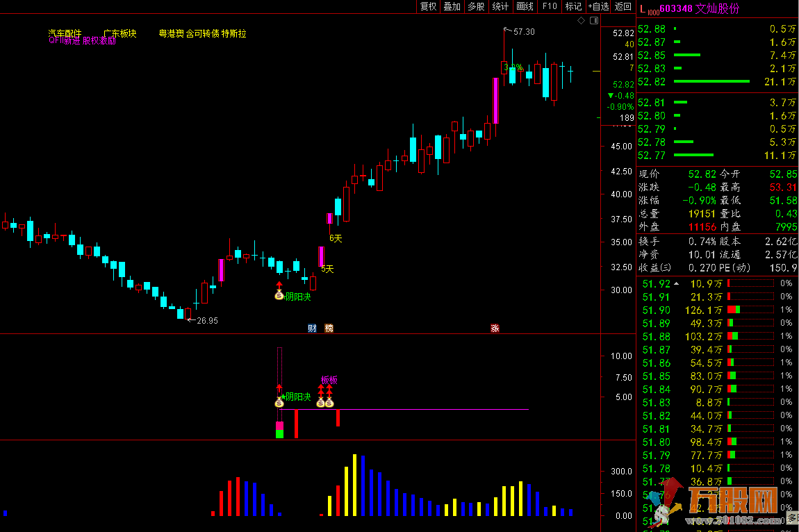The width and height of the screenshot is (799, 532).
Task: Click the 总量 value 19151
Action: [x=702, y=214]
